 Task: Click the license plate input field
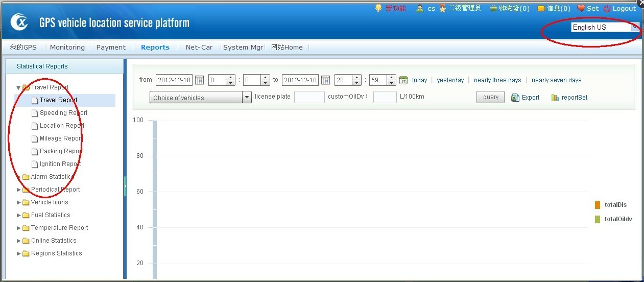click(309, 97)
